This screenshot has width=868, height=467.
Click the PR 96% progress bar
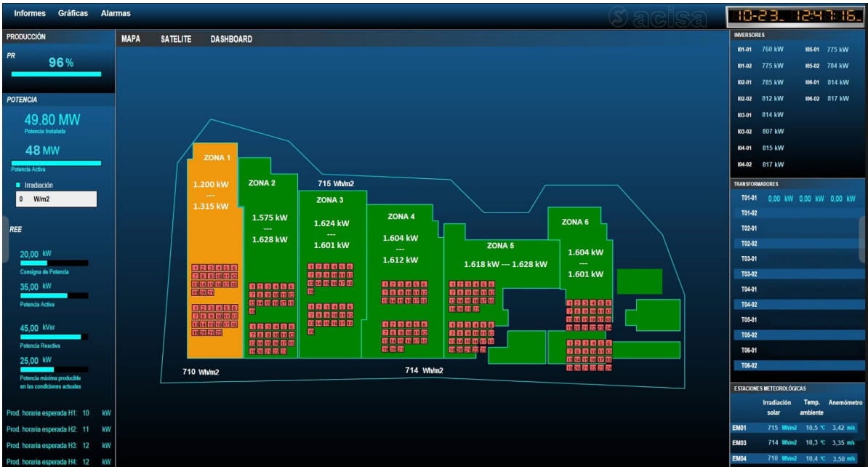tap(56, 73)
